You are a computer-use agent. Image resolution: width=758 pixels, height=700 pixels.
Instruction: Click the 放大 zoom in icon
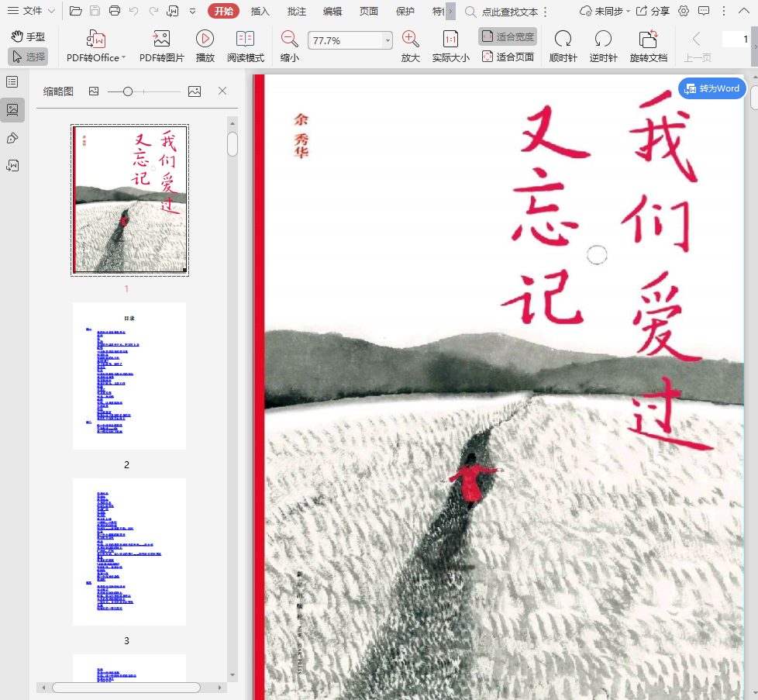pos(411,47)
